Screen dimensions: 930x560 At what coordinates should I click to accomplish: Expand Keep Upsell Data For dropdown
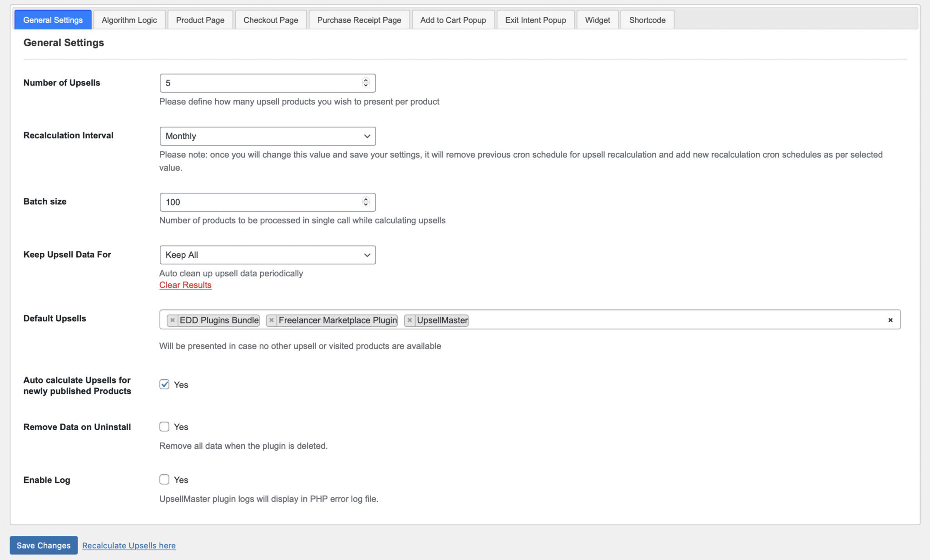(267, 255)
